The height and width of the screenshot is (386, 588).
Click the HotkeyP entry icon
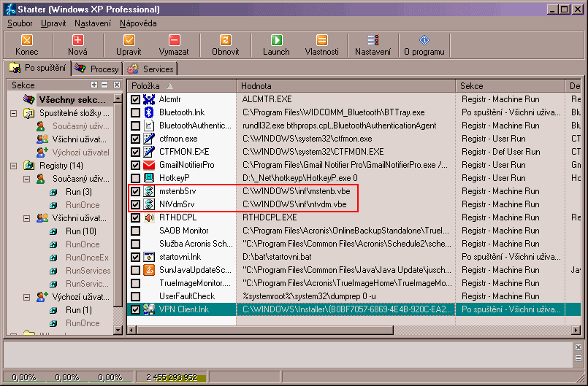(x=149, y=178)
